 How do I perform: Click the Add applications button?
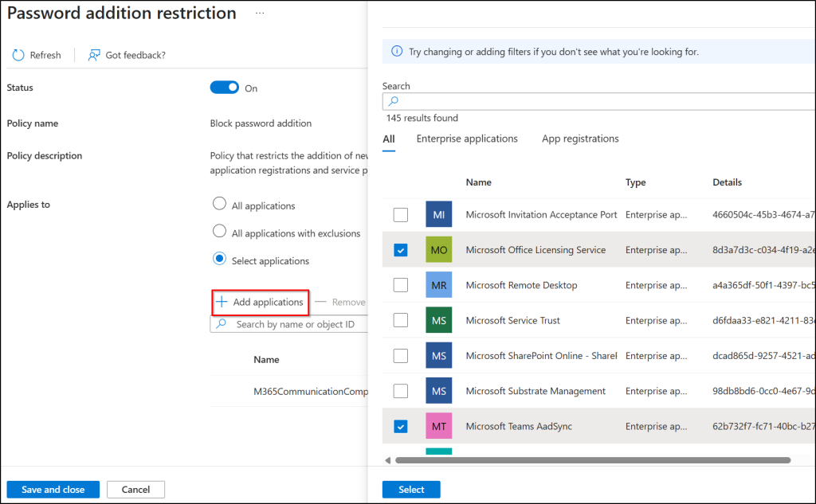[261, 303]
